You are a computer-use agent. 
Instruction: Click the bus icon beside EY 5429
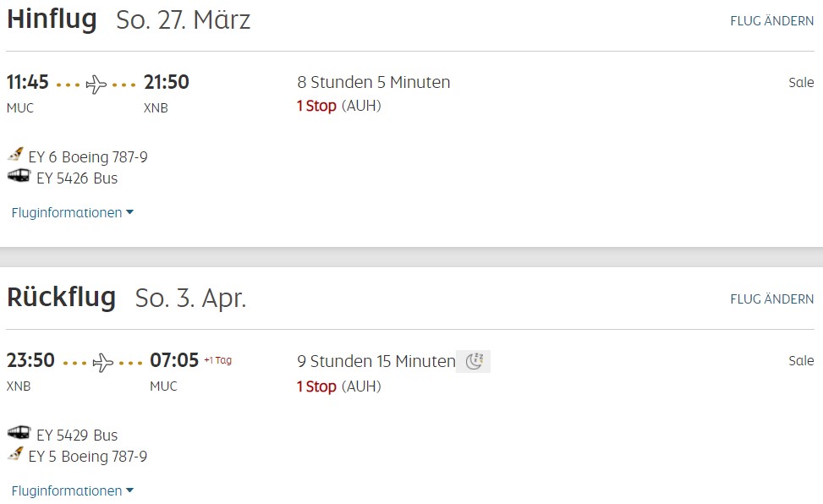(x=19, y=433)
